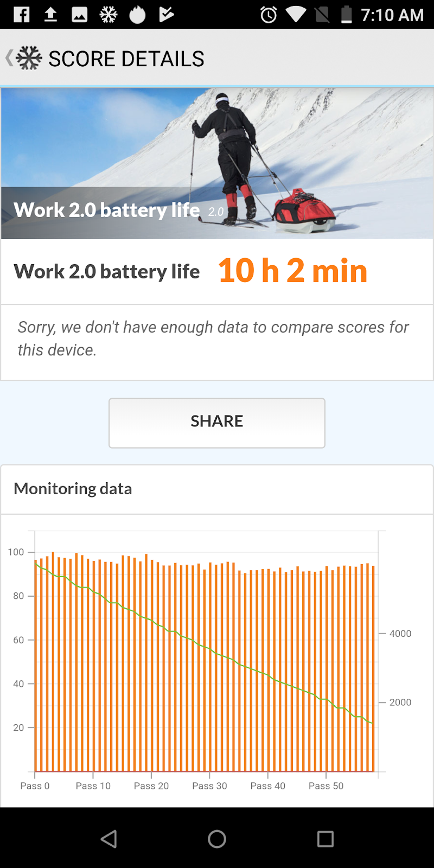Open the Facebook notification icon in status bar

click(22, 15)
